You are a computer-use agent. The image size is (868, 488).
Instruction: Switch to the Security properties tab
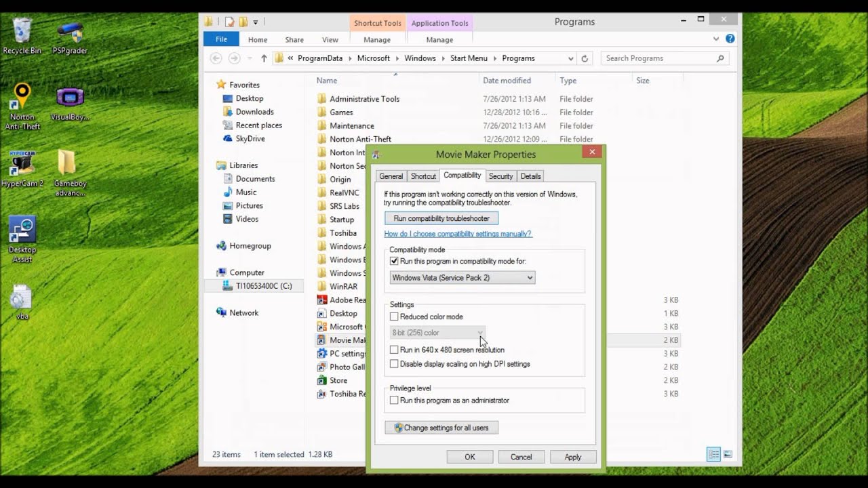[x=500, y=176]
